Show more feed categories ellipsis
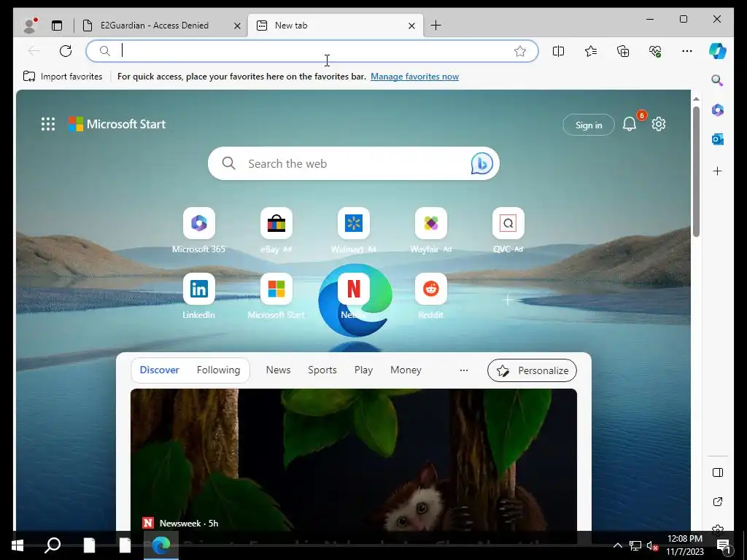The width and height of the screenshot is (747, 560). click(463, 370)
